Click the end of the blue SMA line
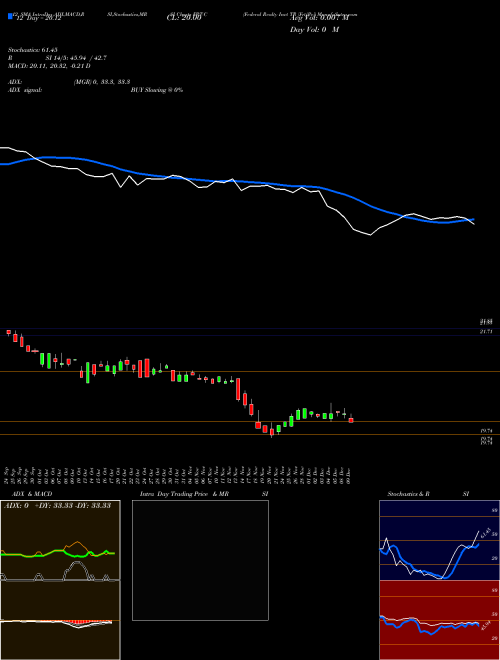 click(x=473, y=219)
